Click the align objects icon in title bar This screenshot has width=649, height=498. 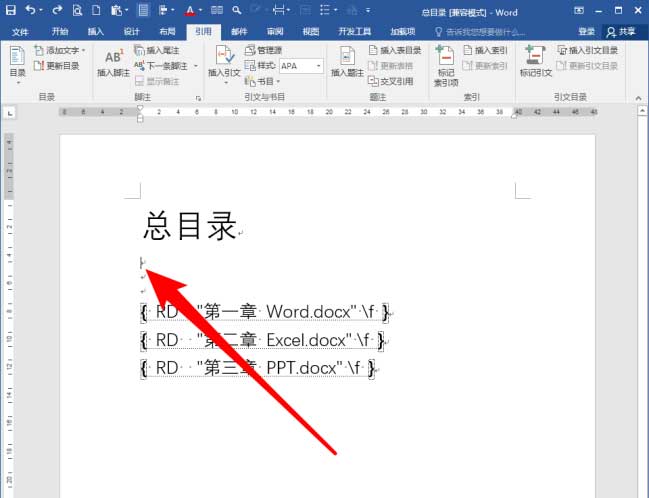[164, 10]
